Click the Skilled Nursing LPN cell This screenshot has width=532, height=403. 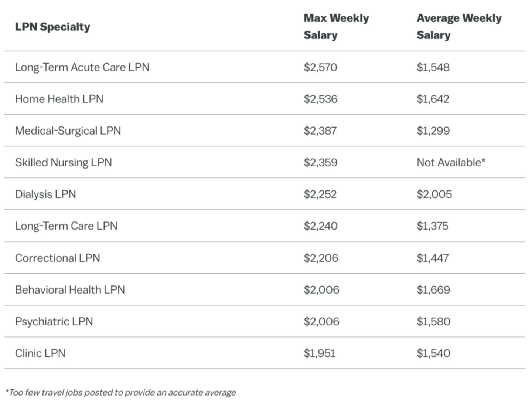tap(63, 163)
